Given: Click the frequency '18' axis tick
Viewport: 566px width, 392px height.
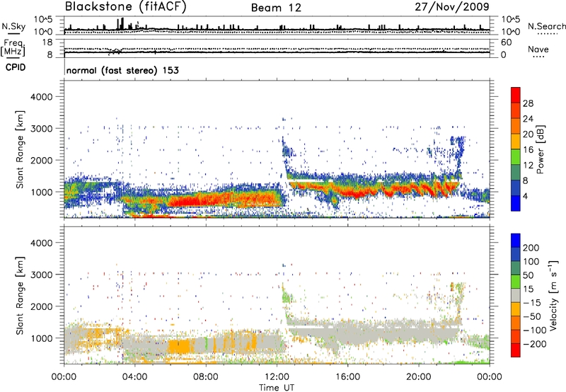Looking at the screenshot, I should pyautogui.click(x=47, y=42).
